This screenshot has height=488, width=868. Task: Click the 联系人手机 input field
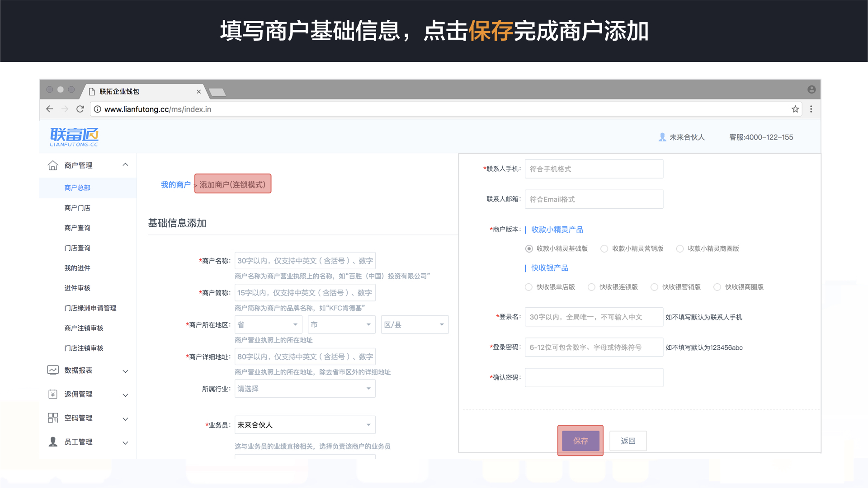point(594,169)
